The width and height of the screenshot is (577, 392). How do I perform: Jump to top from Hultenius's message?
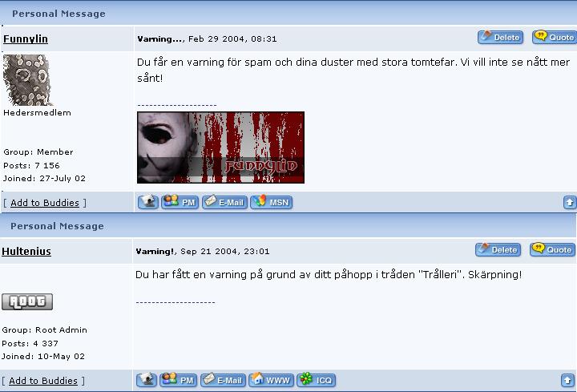coord(567,380)
